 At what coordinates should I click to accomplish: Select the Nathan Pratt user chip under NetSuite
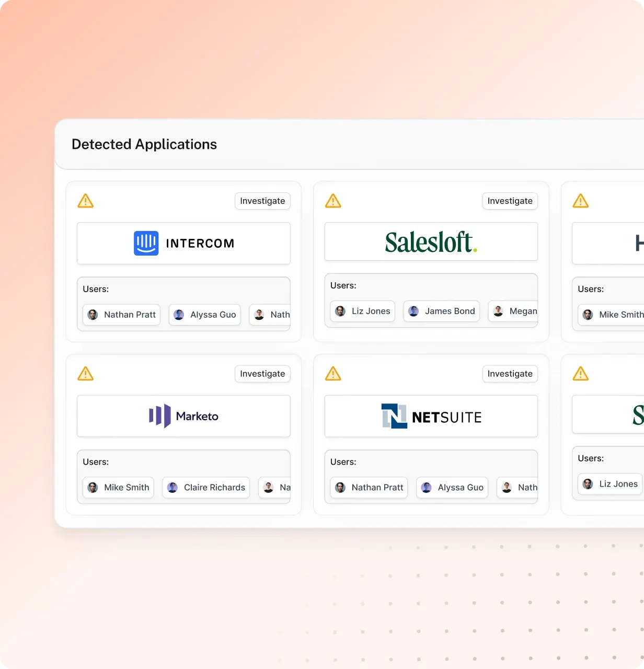pyautogui.click(x=369, y=488)
